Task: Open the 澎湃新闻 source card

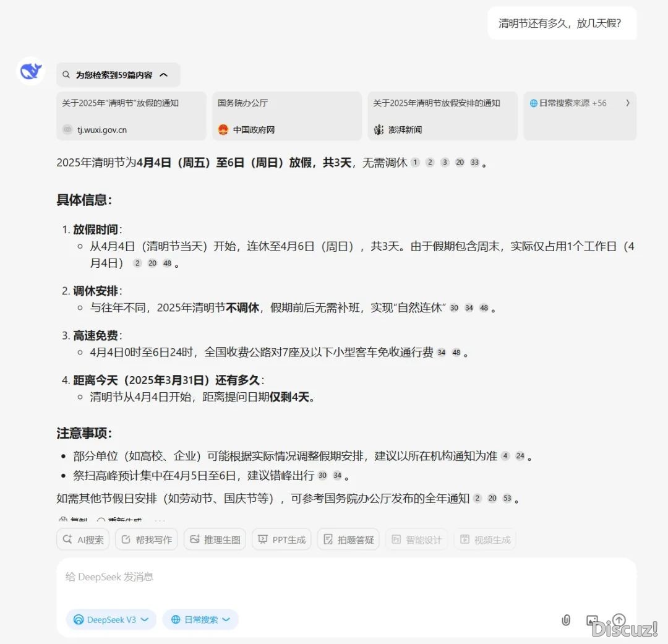Action: tap(442, 116)
